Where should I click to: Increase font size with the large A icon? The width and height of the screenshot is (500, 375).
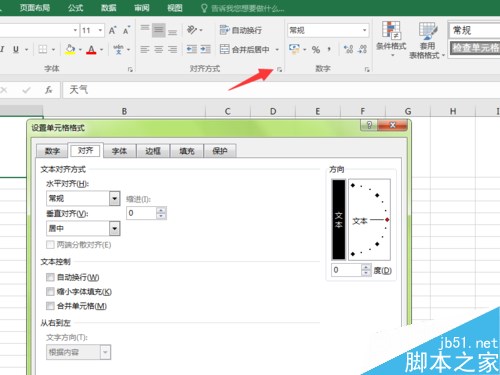112,31
